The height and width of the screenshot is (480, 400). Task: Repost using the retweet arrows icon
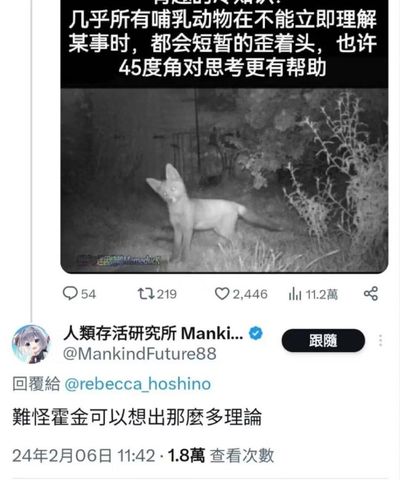point(146,294)
